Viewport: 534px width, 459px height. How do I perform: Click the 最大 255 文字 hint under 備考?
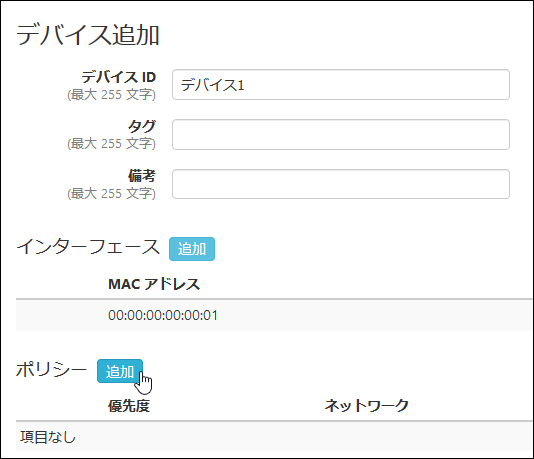[x=112, y=193]
